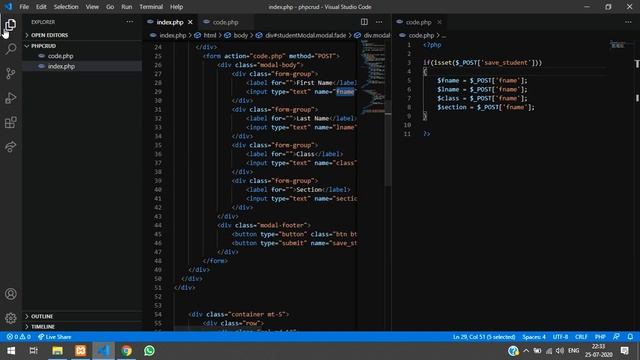The width and height of the screenshot is (640, 360).
Task: Close the code.php tab in right group
Action: point(439,22)
